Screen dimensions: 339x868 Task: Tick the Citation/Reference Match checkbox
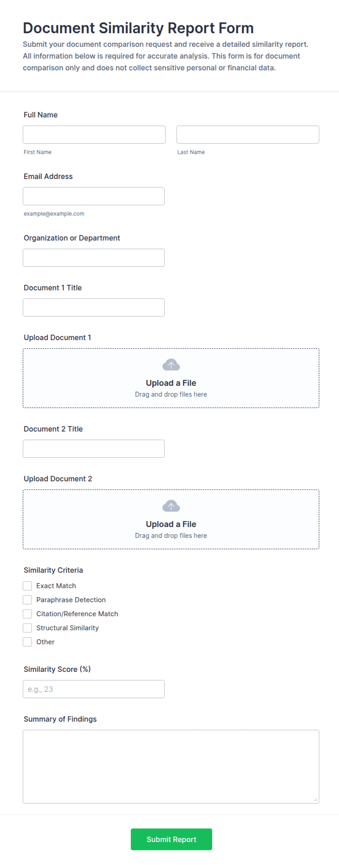pyautogui.click(x=27, y=614)
